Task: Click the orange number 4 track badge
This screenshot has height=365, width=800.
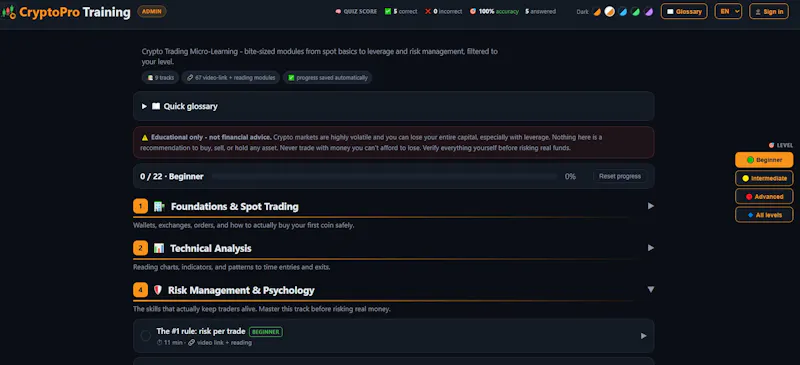Action: (x=140, y=290)
